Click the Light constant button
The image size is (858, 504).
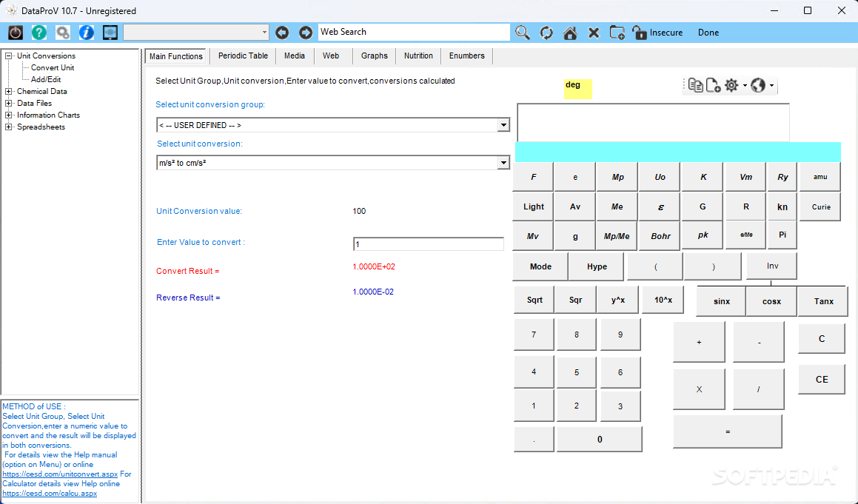pos(534,206)
